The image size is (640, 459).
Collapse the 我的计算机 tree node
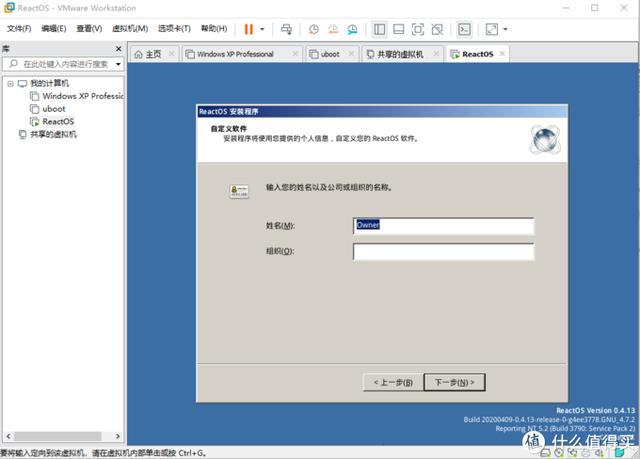(11, 84)
